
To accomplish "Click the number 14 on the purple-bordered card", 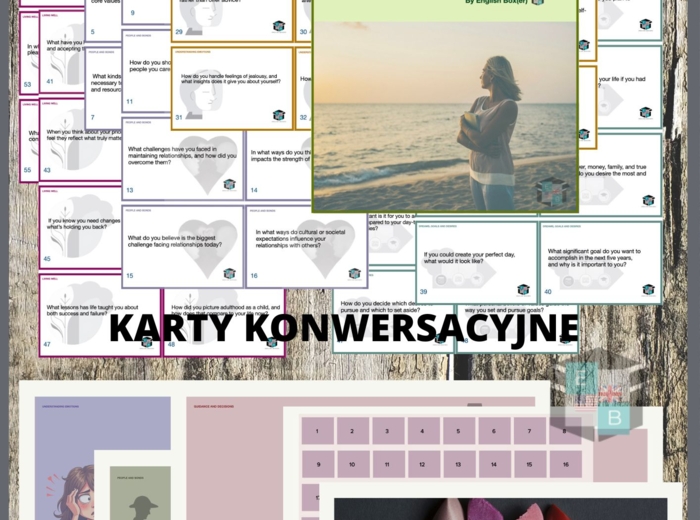I will 254,190.
